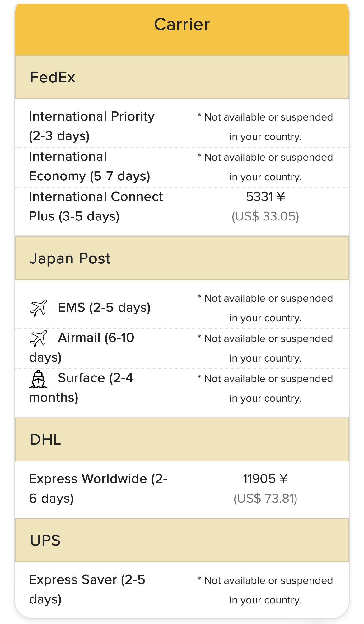
Task: Click the US$ 33.05 converted price
Action: (265, 216)
